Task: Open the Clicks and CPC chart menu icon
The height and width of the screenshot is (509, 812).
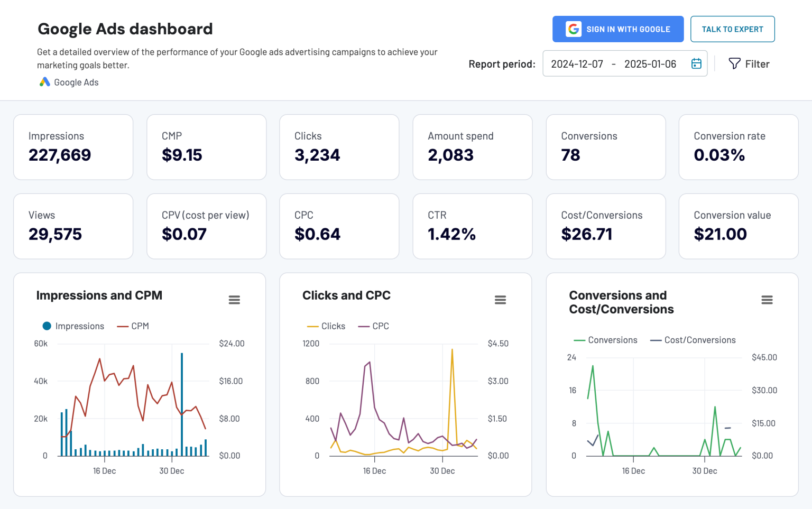Action: (x=500, y=299)
